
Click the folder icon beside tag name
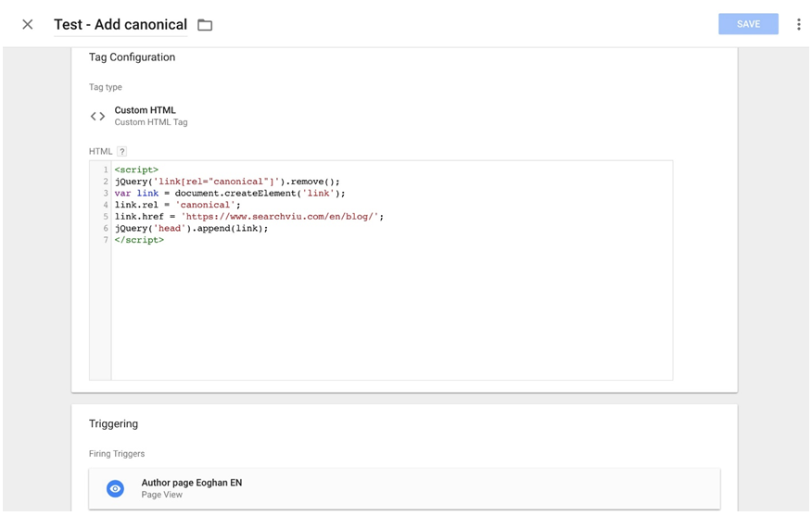(x=205, y=25)
